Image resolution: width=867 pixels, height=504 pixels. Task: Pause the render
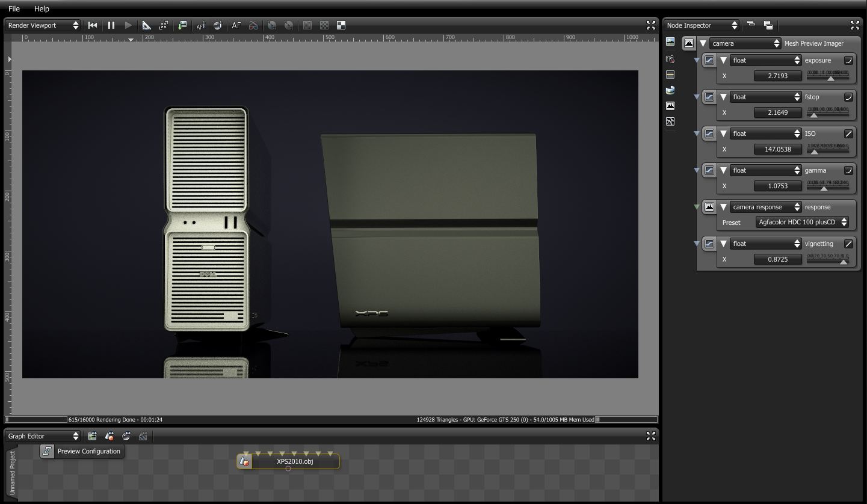click(111, 25)
